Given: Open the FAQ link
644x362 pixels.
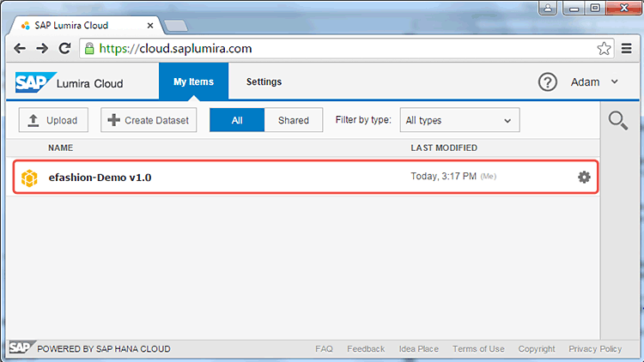Looking at the screenshot, I should click(324, 349).
